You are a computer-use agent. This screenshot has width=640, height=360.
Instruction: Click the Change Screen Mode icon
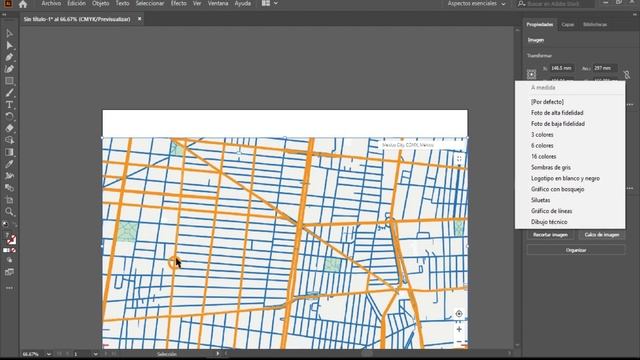9,272
